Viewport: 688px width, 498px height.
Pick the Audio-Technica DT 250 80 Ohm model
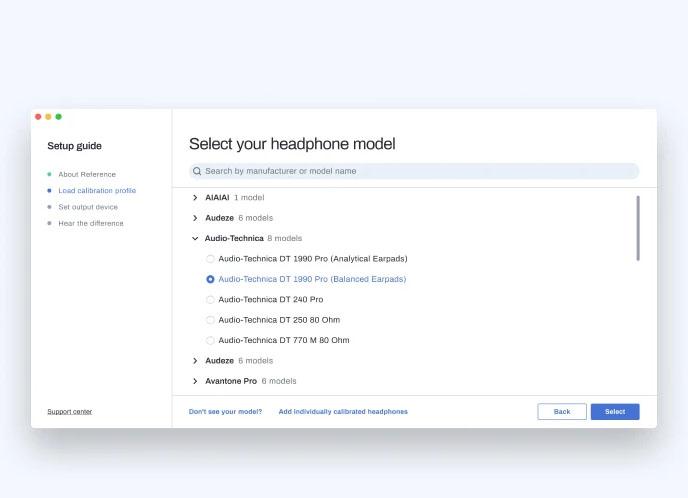210,320
